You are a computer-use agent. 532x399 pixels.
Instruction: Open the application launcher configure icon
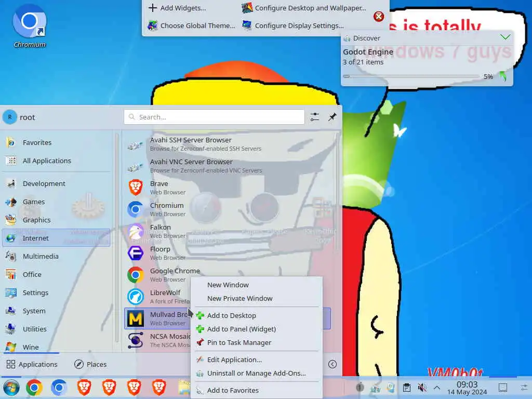point(314,117)
